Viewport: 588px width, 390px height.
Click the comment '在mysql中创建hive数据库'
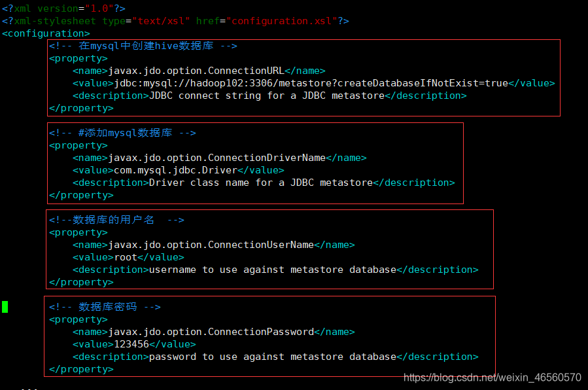click(143, 46)
